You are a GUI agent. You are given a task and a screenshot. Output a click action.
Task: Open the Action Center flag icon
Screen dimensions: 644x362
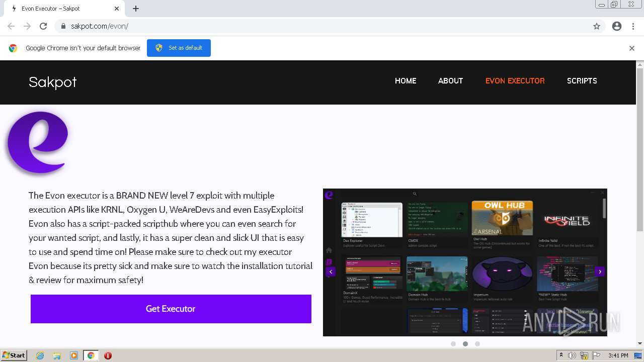pyautogui.click(x=596, y=355)
